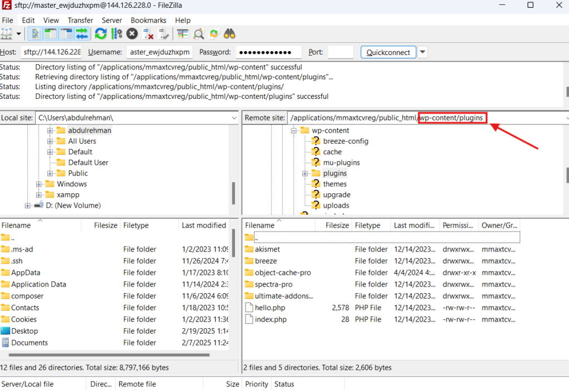The height and width of the screenshot is (392, 569).
Task: Toggle message log display
Action: tap(34, 34)
